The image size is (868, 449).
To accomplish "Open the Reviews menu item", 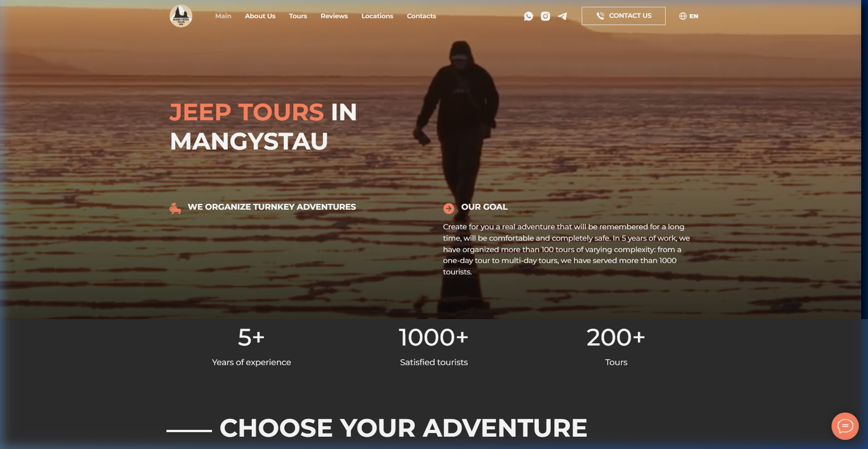I will click(334, 16).
